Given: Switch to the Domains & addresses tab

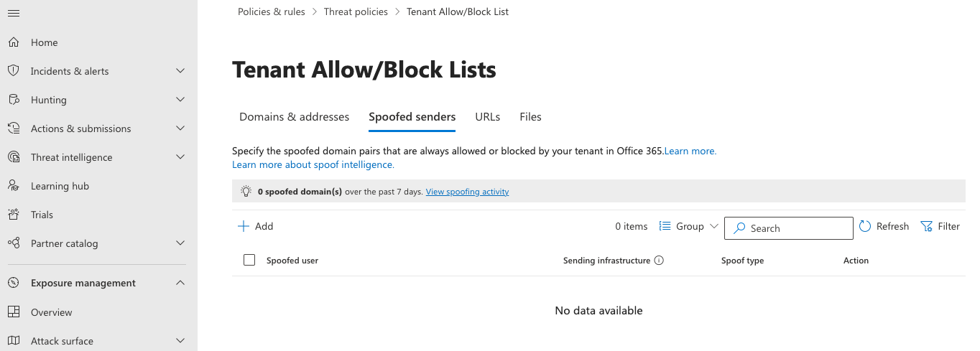Looking at the screenshot, I should click(x=294, y=117).
